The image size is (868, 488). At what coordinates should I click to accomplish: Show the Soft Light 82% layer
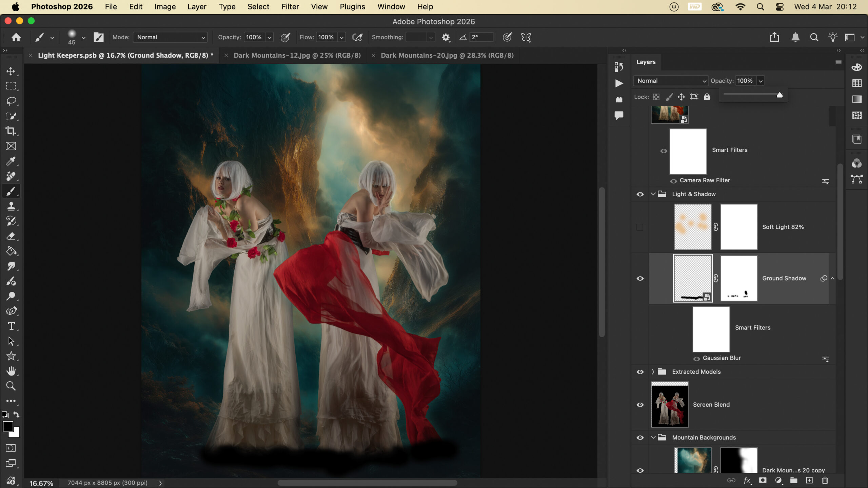click(x=640, y=227)
